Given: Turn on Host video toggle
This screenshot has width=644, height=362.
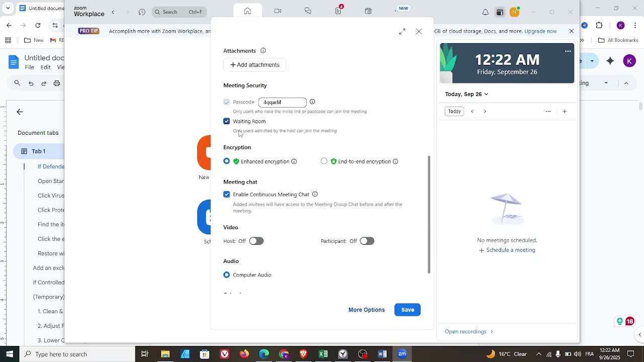Looking at the screenshot, I should click(x=256, y=241).
